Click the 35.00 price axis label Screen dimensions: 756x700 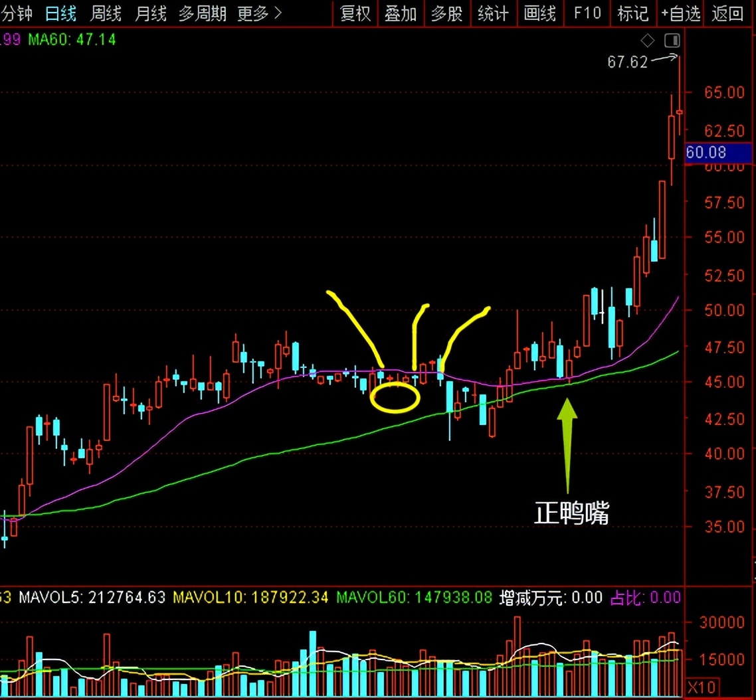(724, 527)
